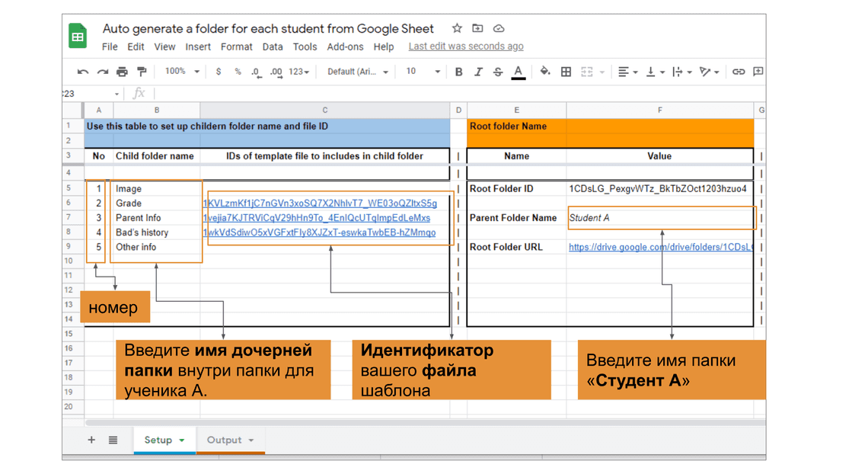Toggle italic formatting
Viewport: 868px width, 474px height.
point(478,72)
